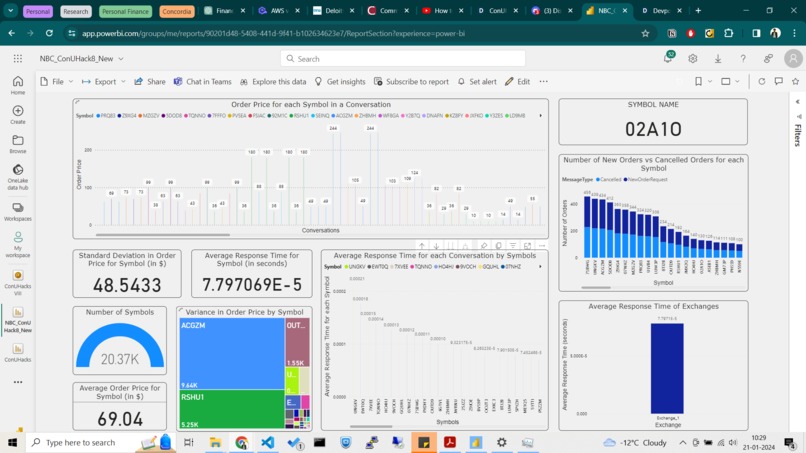Screen dimensions: 806x453
Task: Refresh visuals using the report toolbar icon
Action: [x=762, y=81]
